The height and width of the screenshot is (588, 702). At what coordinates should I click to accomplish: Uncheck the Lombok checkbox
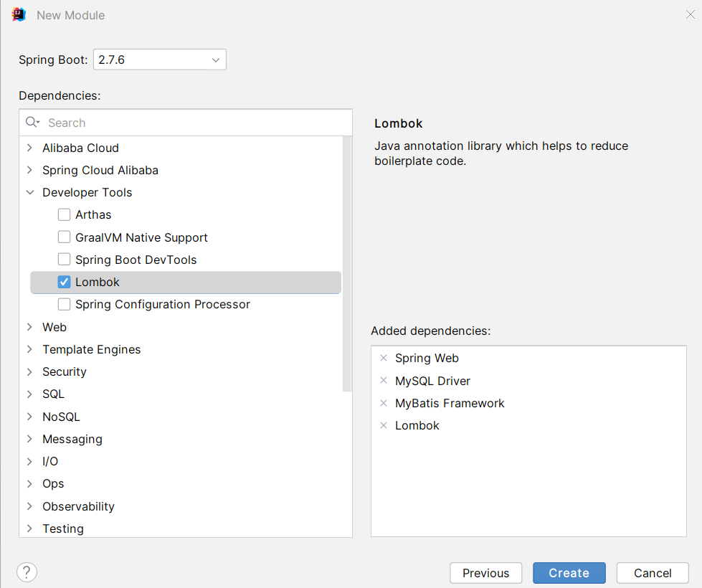pos(65,283)
